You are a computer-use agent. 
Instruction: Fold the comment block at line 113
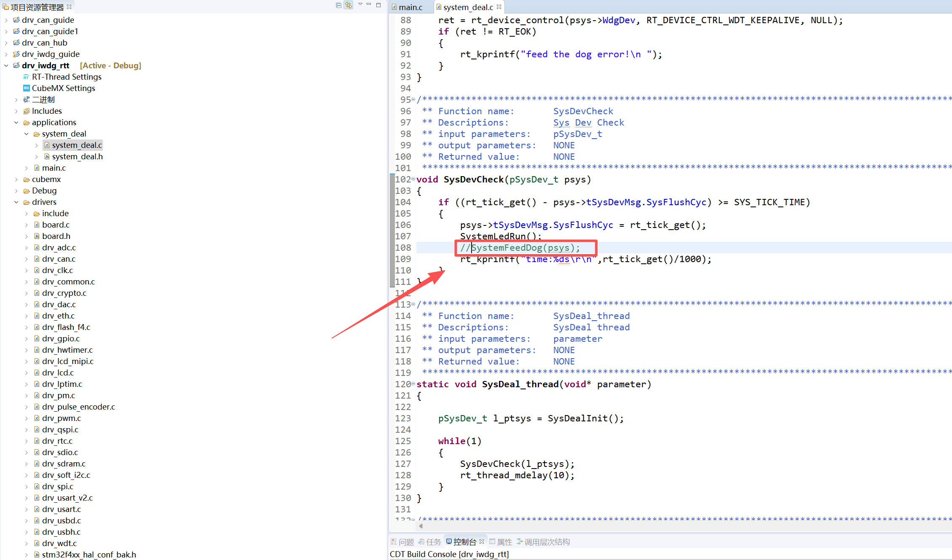(413, 304)
